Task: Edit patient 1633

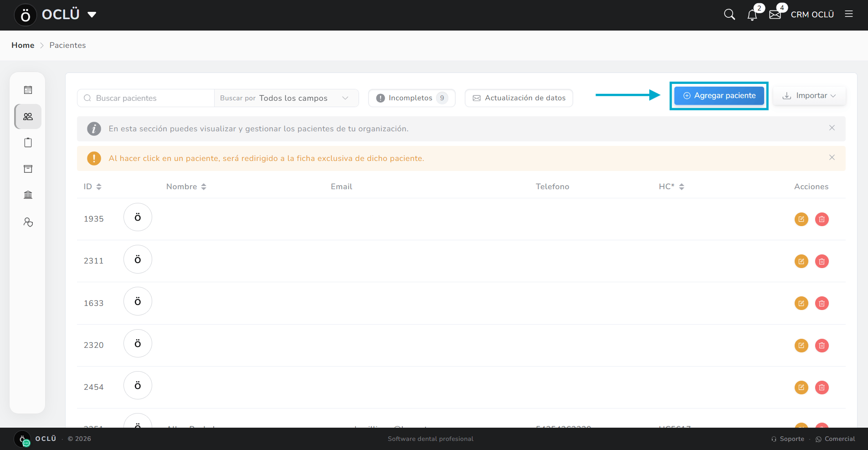Action: 801,303
